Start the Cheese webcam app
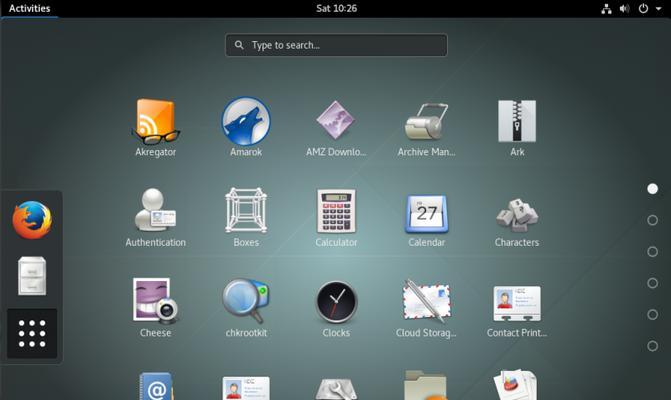671x400 pixels. point(155,301)
